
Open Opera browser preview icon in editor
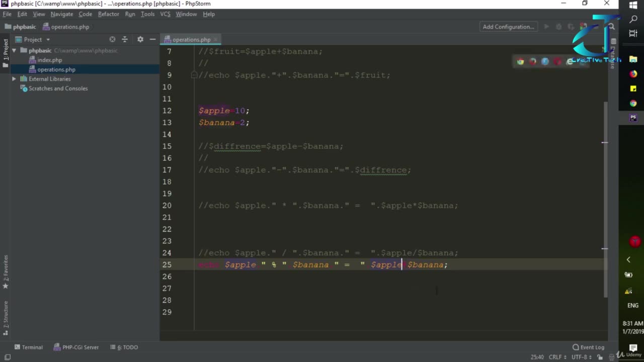pyautogui.click(x=557, y=61)
